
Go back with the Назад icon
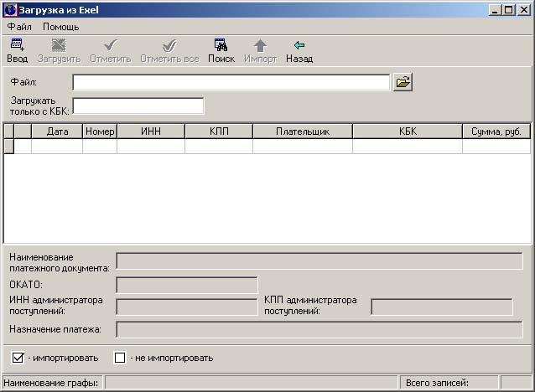click(x=299, y=46)
